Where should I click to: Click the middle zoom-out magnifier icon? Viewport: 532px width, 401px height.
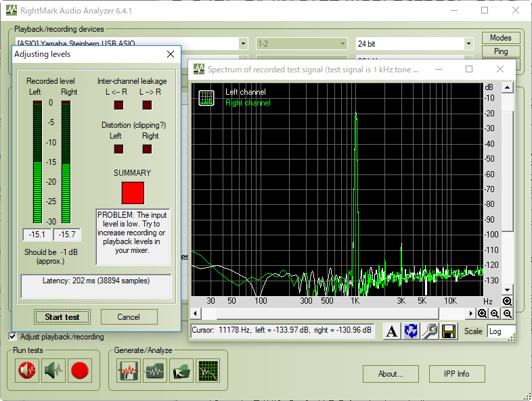click(x=495, y=314)
